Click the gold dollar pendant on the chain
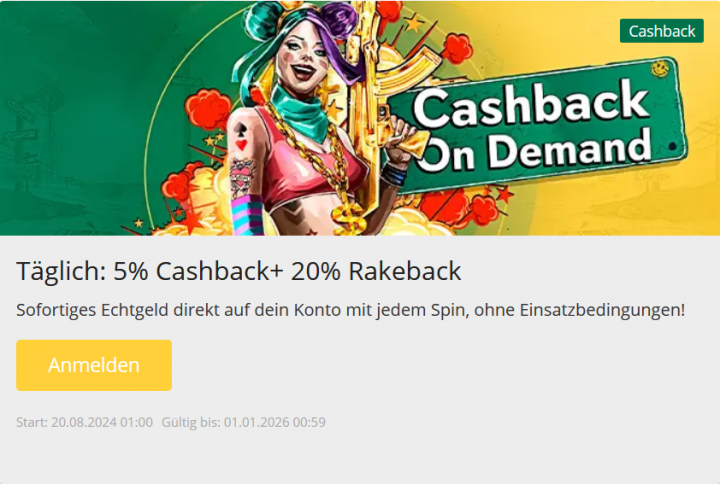720x484 pixels. click(349, 218)
